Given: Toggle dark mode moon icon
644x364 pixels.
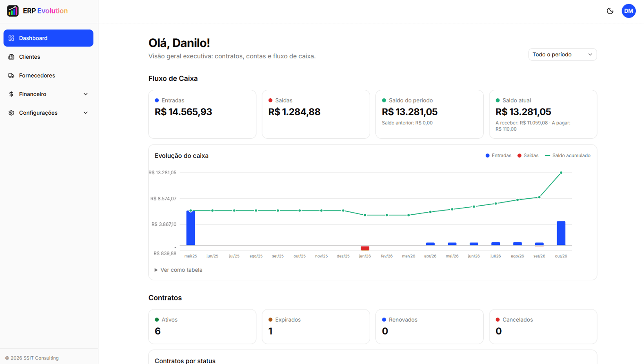Looking at the screenshot, I should [610, 11].
